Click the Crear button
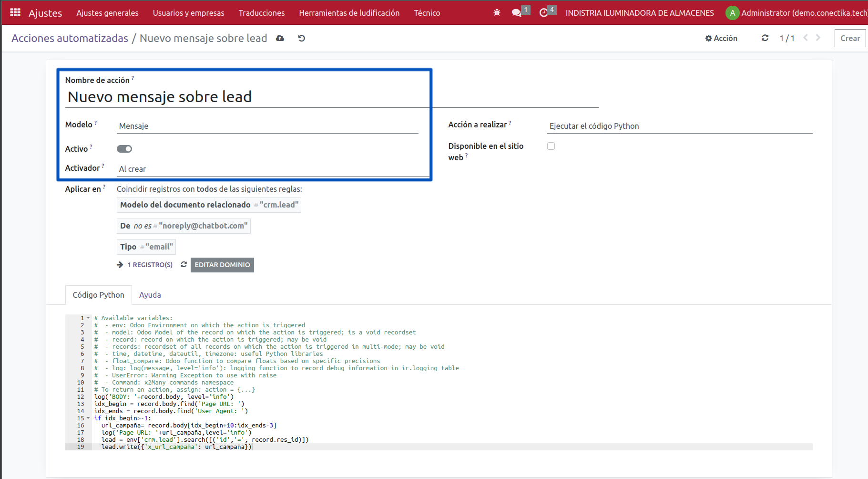 point(850,38)
